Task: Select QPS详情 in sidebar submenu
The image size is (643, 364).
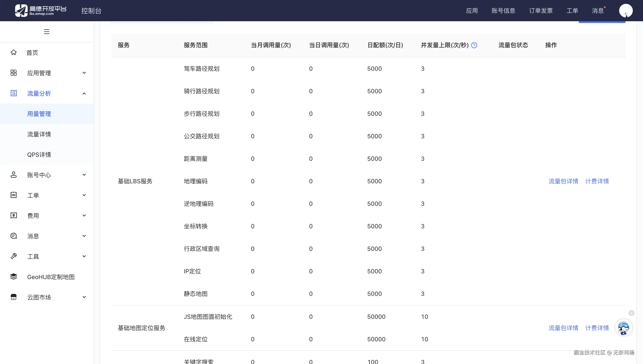Action: (x=39, y=155)
